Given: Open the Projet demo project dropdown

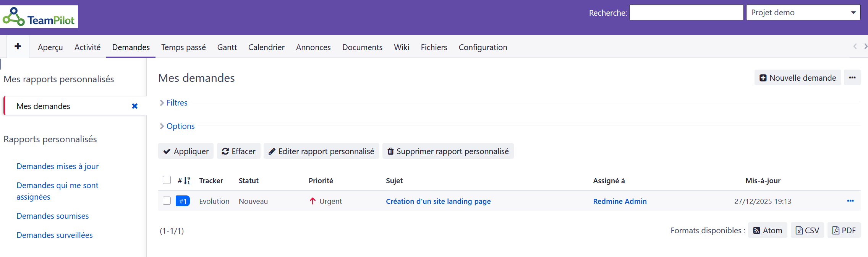Looking at the screenshot, I should (x=803, y=13).
